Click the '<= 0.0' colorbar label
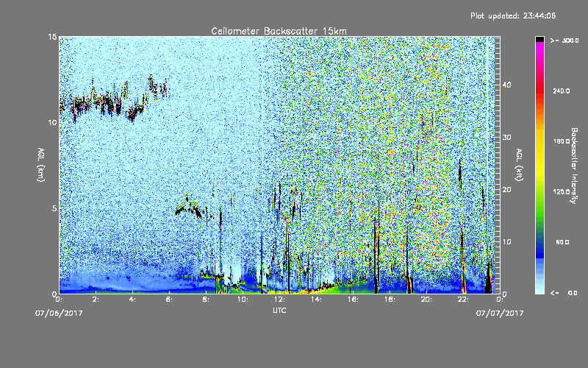 point(564,293)
